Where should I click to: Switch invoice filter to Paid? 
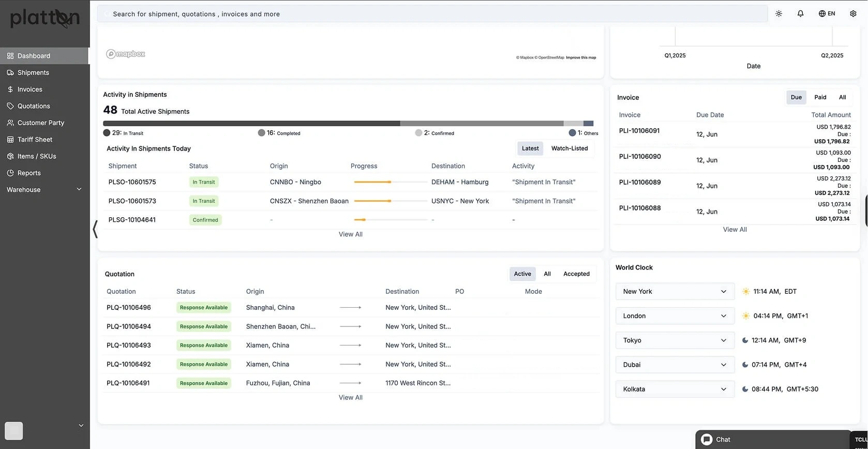[820, 97]
